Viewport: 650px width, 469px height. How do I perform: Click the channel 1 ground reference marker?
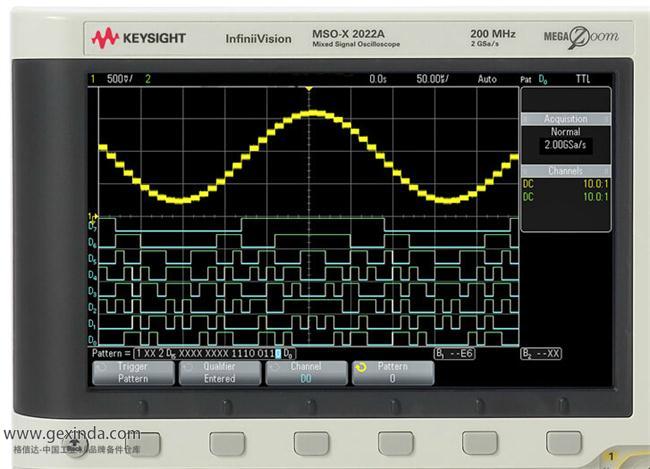click(x=93, y=216)
